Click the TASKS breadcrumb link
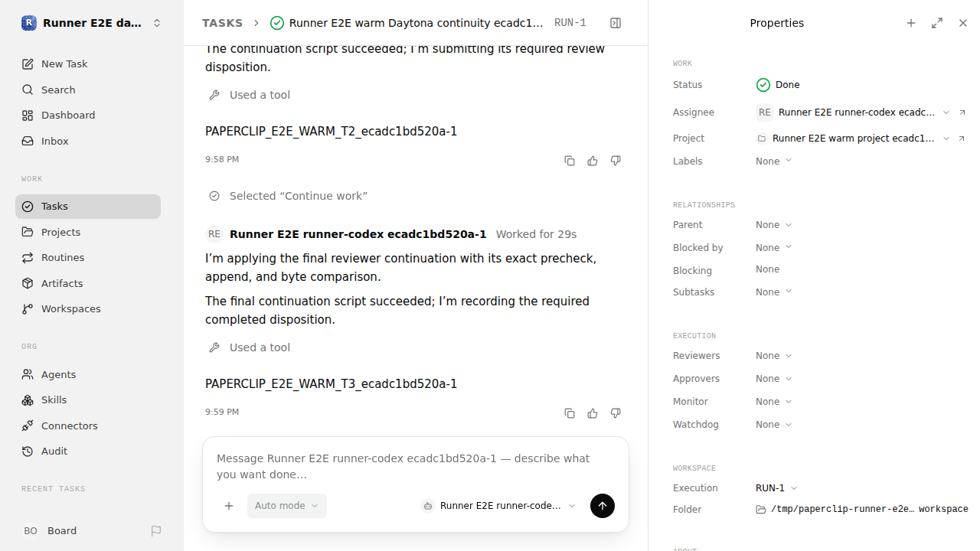The height and width of the screenshot is (551, 980). pos(222,23)
